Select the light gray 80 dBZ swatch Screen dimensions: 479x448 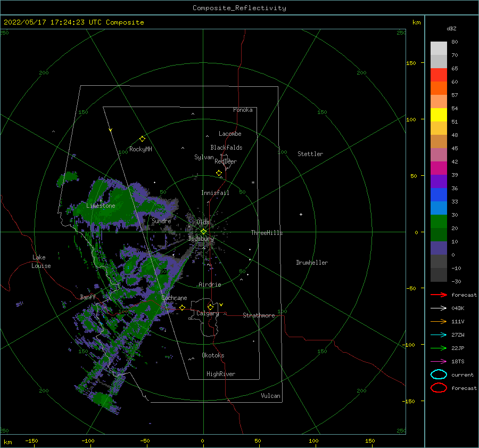[x=439, y=48]
